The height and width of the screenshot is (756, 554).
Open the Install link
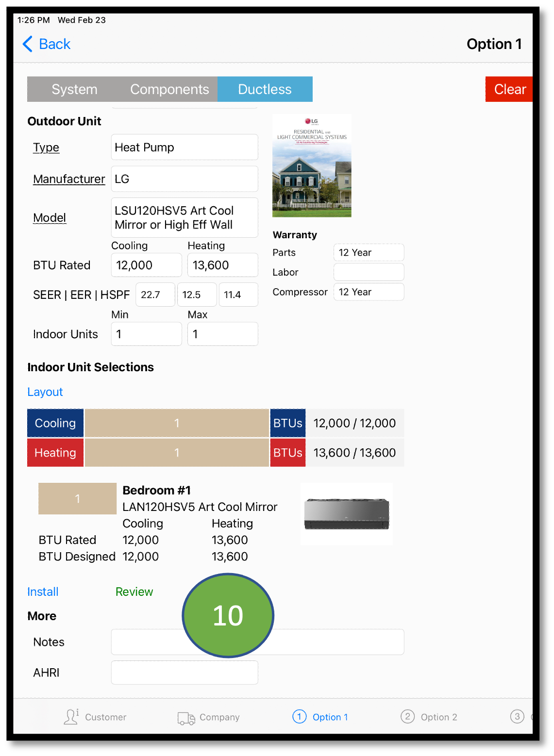click(43, 592)
